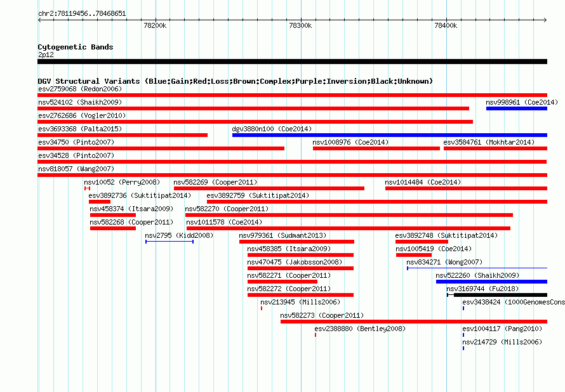
Task: Select the nsv524102 (Shaikh2009) red loss bar
Action: [x=253, y=108]
